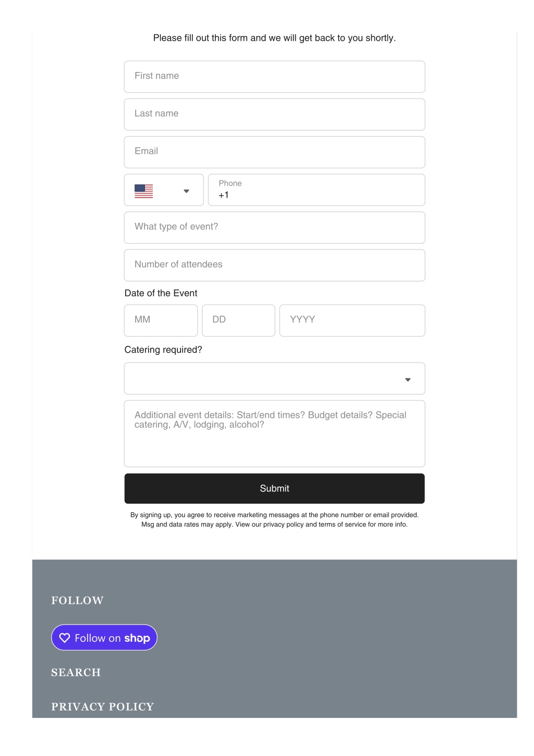This screenshot has width=534, height=756.
Task: Click into the Email field
Action: 274,152
